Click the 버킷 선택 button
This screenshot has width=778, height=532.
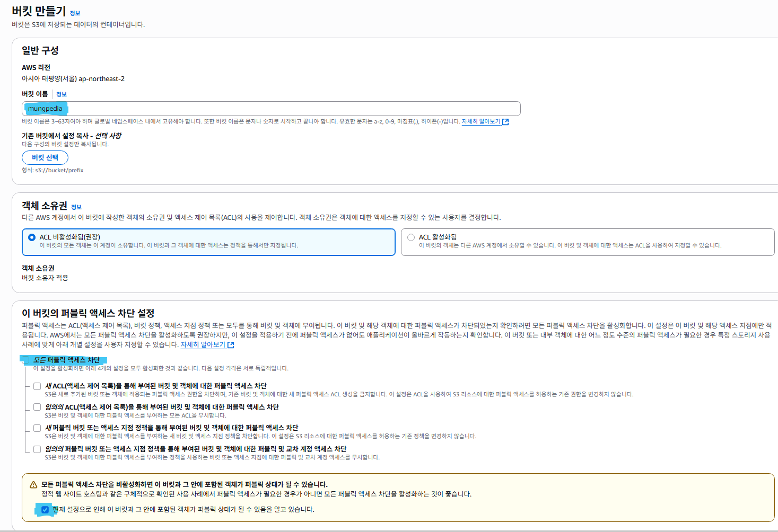[x=45, y=157]
